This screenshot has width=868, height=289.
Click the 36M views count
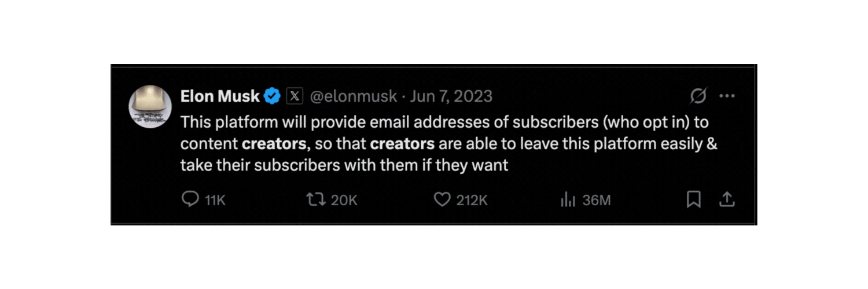point(597,200)
